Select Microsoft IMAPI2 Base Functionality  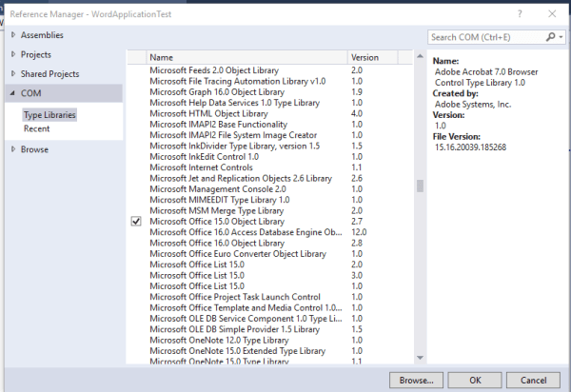(270, 125)
